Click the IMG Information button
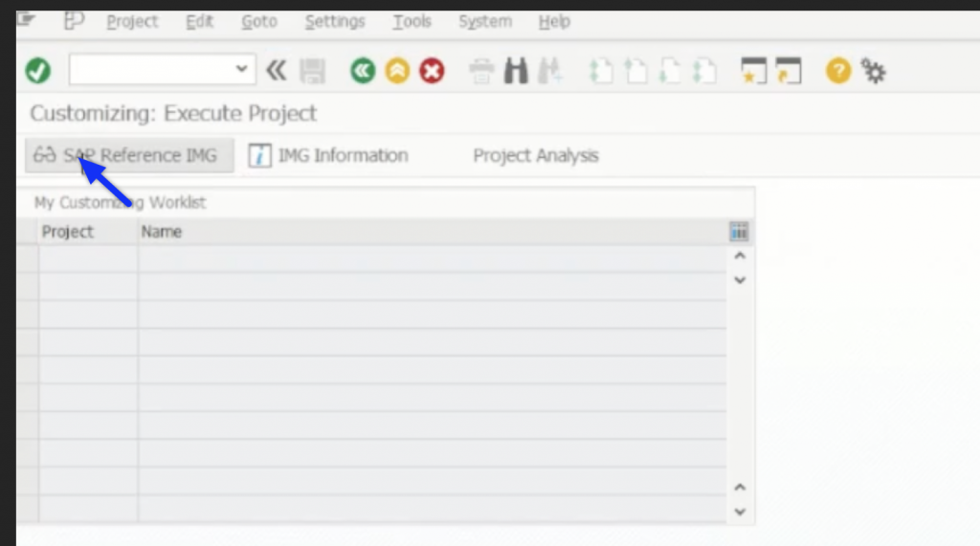980x546 pixels. point(329,155)
